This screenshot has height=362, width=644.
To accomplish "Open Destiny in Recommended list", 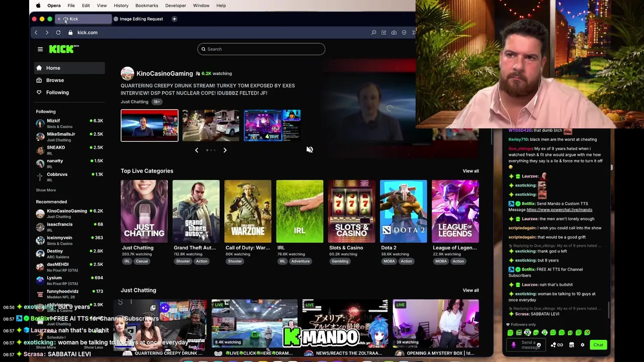I will tap(69, 253).
